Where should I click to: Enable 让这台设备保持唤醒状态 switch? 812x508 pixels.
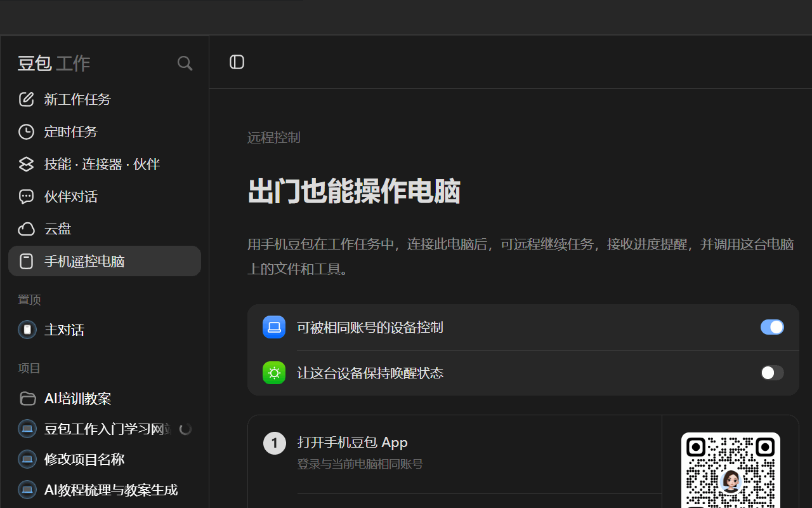[772, 373]
